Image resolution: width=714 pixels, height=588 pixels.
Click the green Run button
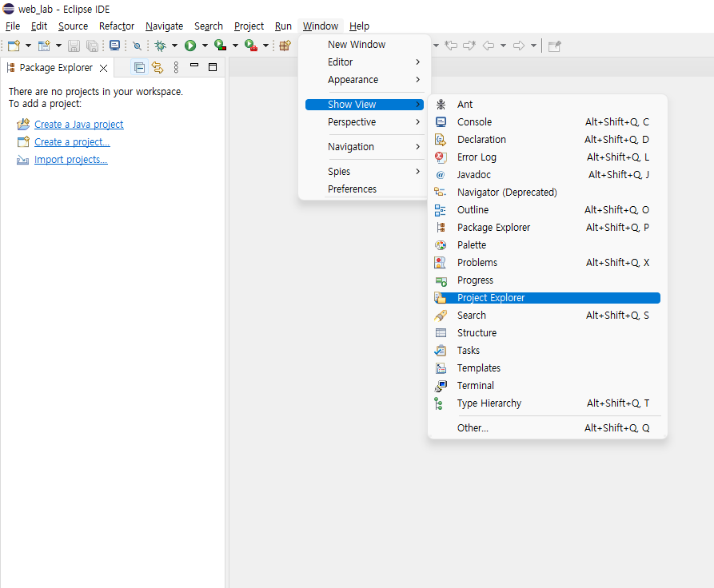pos(190,46)
